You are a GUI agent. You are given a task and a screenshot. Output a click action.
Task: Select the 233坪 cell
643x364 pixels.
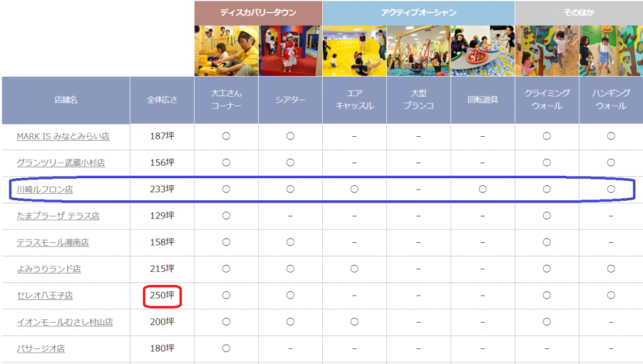(162, 189)
